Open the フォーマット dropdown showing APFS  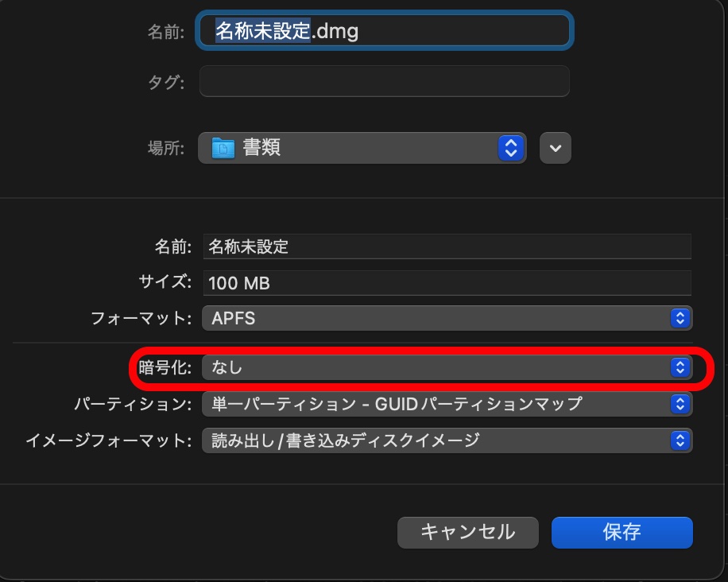pyautogui.click(x=447, y=318)
